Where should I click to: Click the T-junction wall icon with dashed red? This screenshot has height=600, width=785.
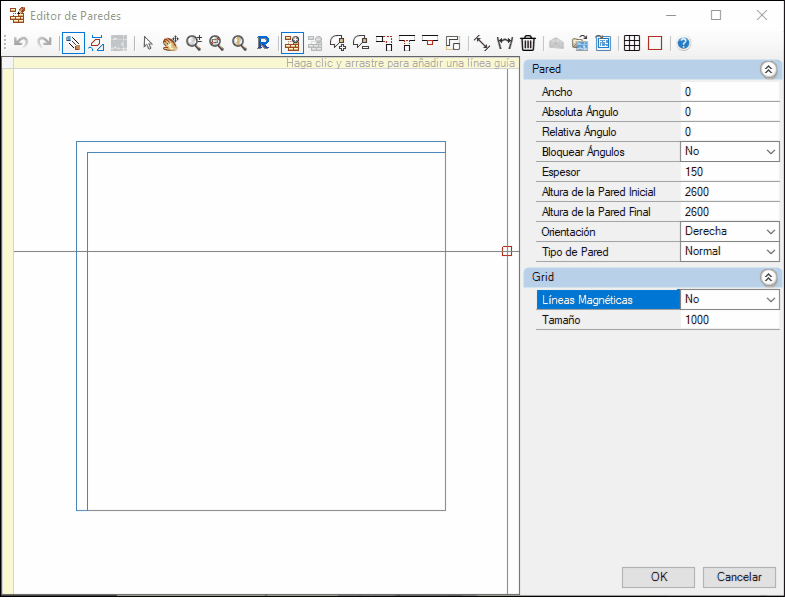coord(407,43)
